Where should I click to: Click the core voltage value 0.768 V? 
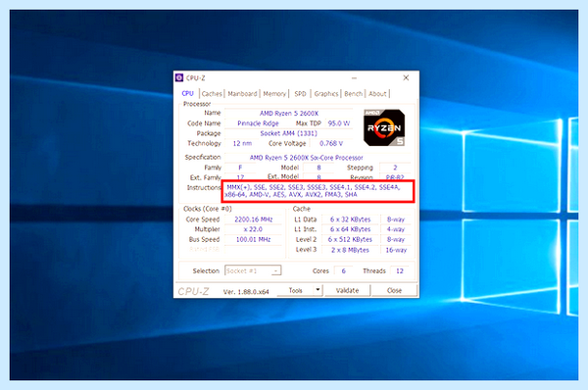(331, 143)
